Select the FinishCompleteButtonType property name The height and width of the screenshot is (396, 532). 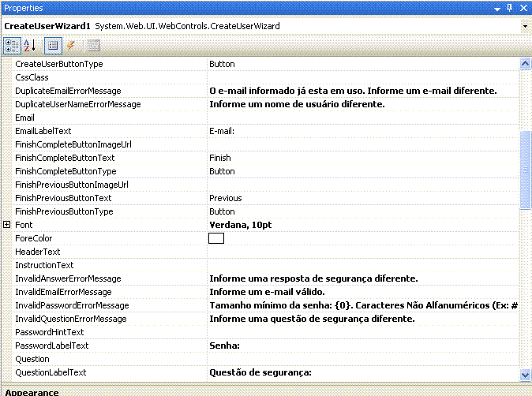tap(66, 171)
